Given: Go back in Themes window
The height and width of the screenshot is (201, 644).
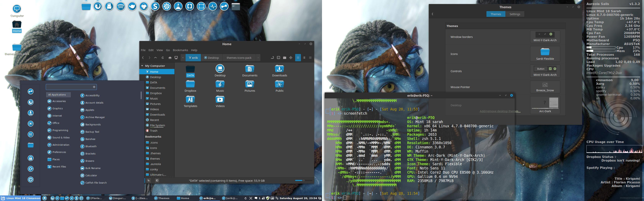Looking at the screenshot, I should point(433,14).
